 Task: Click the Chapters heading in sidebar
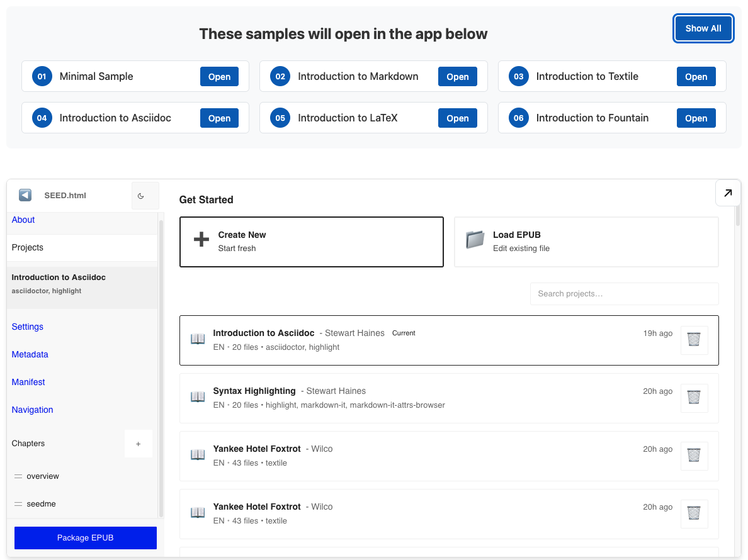click(28, 443)
